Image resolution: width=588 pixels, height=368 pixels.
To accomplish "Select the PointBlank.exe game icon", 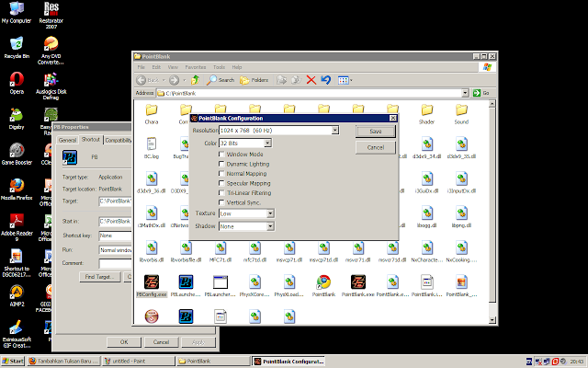I will pos(357,286).
